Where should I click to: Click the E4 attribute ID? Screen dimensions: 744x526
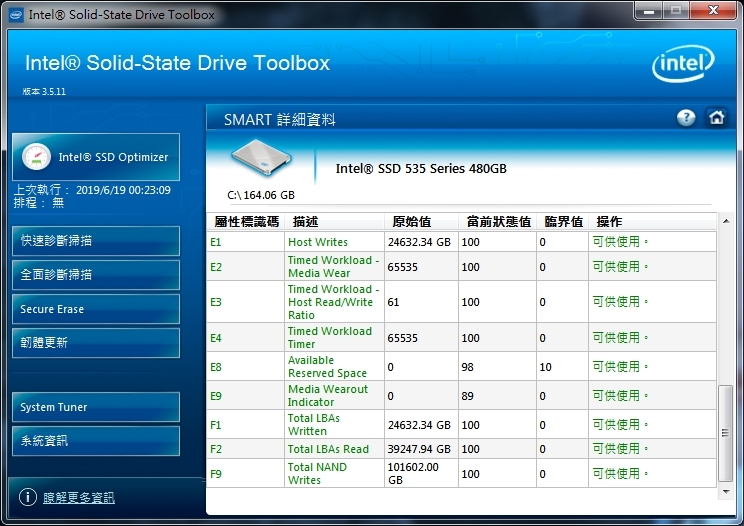pyautogui.click(x=216, y=338)
